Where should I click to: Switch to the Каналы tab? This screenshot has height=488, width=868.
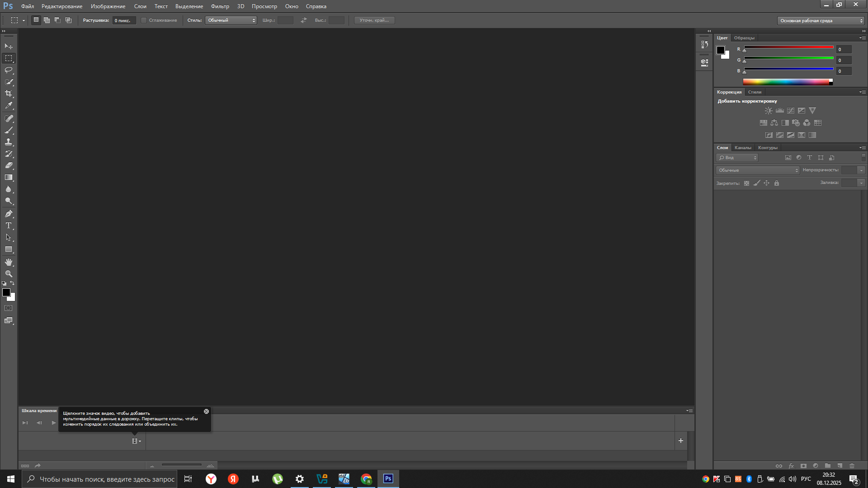743,148
